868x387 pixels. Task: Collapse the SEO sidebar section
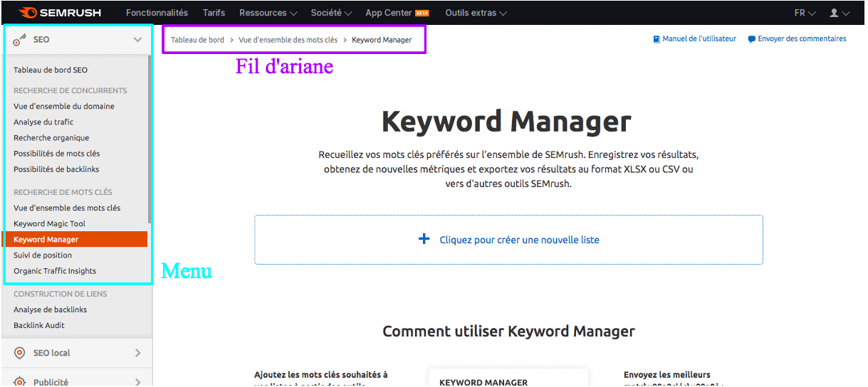click(x=137, y=40)
